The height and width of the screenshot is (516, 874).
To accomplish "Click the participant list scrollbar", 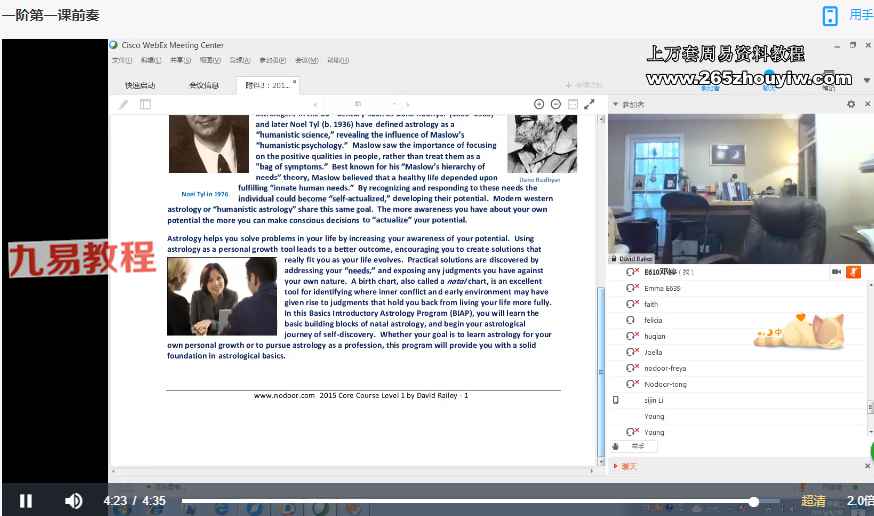I will point(870,407).
